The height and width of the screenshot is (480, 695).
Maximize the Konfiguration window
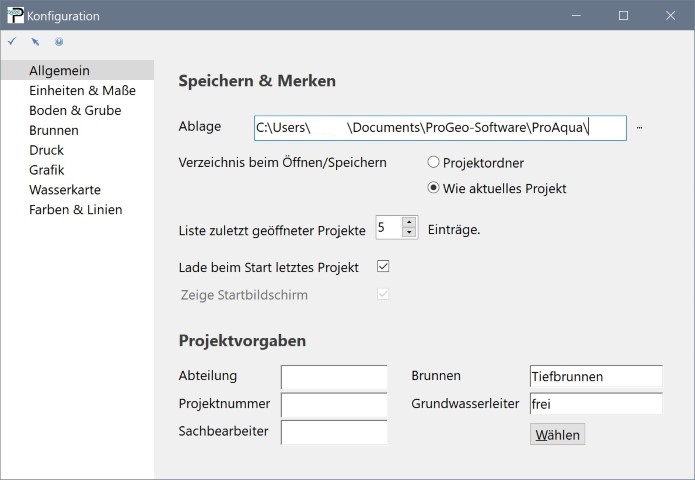pyautogui.click(x=623, y=15)
